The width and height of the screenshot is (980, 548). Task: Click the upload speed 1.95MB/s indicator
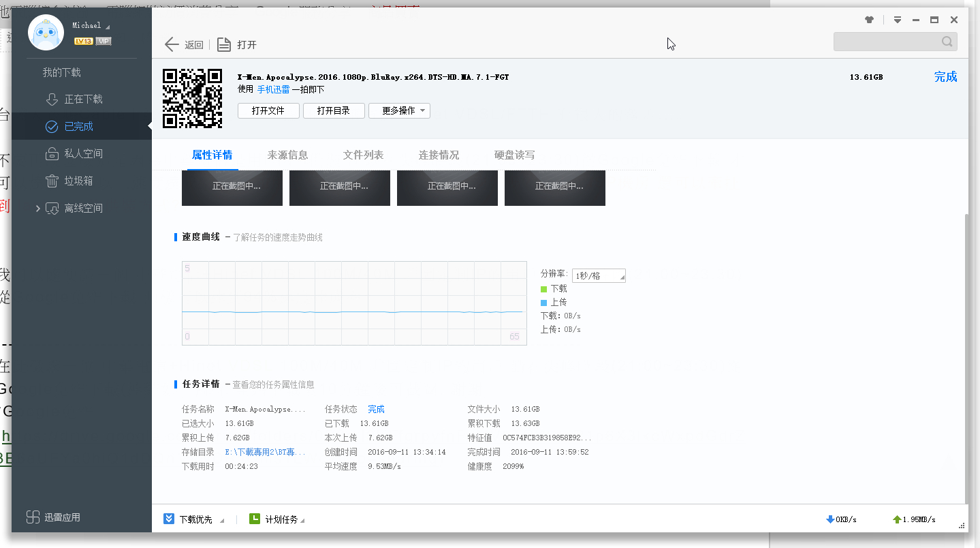pyautogui.click(x=914, y=519)
